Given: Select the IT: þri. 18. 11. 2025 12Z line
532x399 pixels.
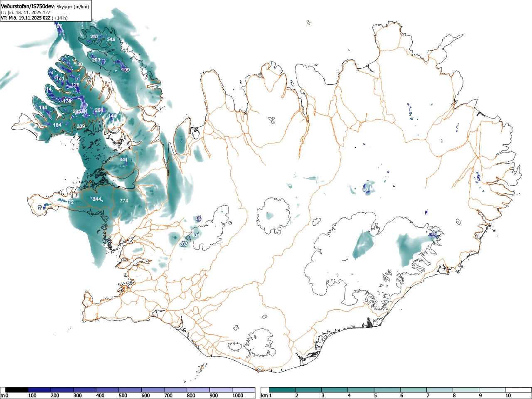Looking at the screenshot, I should (x=25, y=12).
